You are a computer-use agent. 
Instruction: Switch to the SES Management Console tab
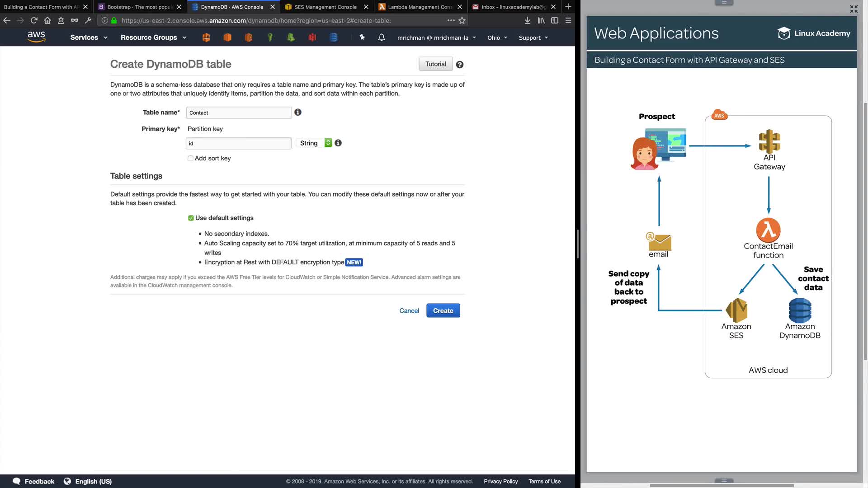click(x=325, y=7)
